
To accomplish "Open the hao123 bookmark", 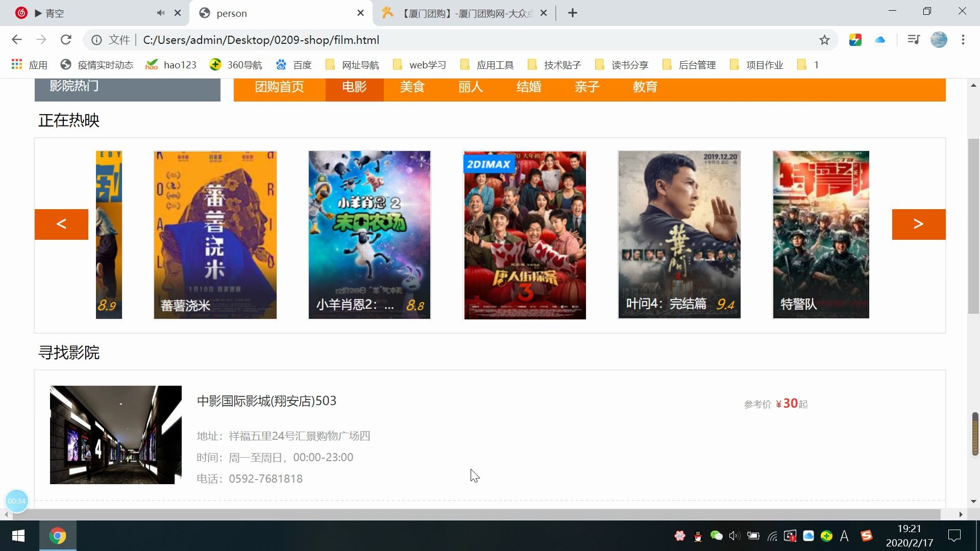I will [171, 65].
